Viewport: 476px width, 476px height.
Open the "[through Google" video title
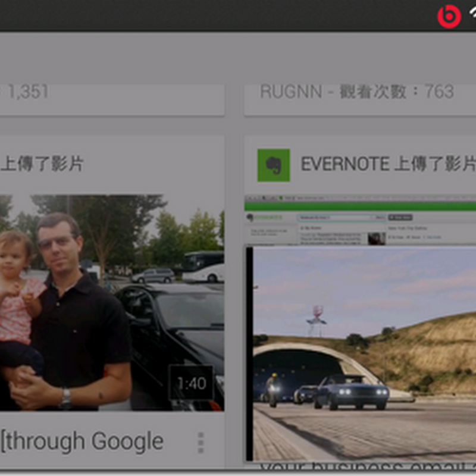click(82, 442)
